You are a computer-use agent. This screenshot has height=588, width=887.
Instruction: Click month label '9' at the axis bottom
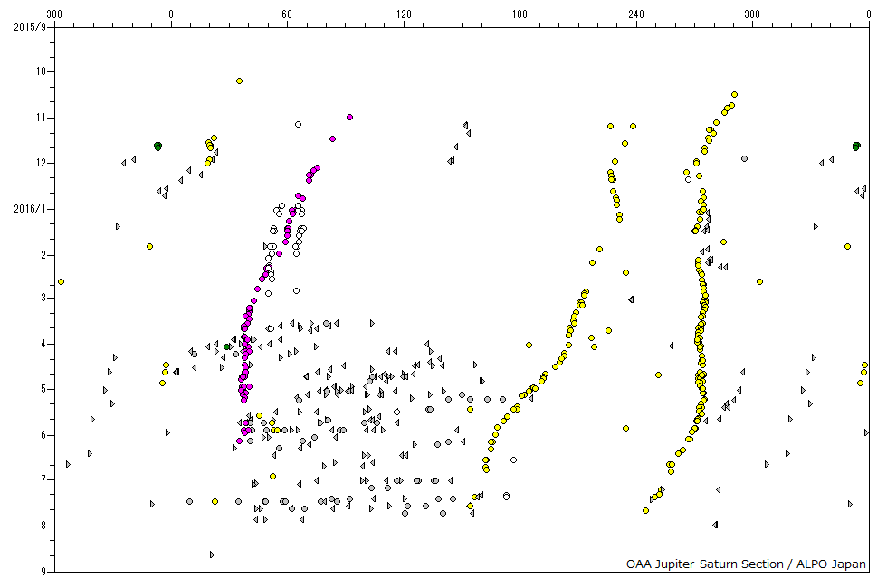(x=43, y=572)
